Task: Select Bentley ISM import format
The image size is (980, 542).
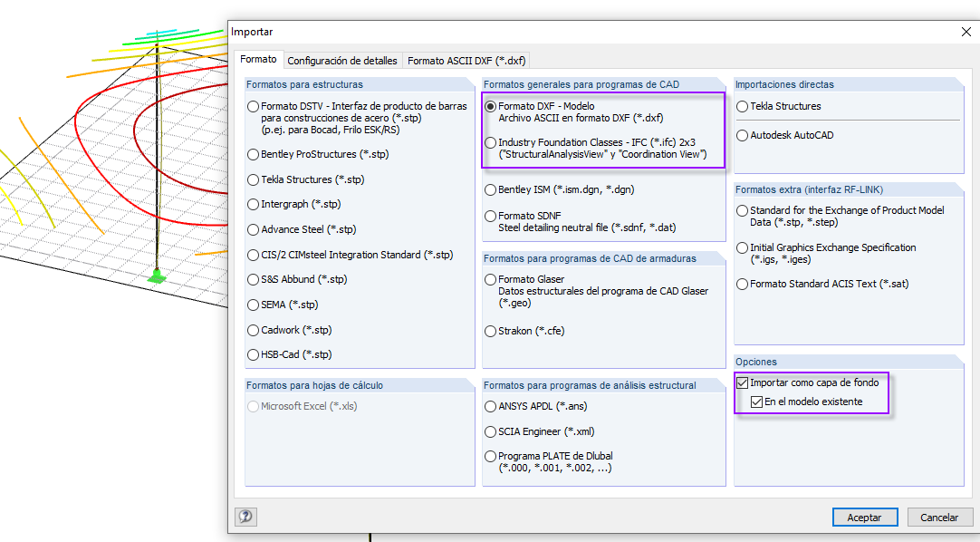Action: (491, 190)
